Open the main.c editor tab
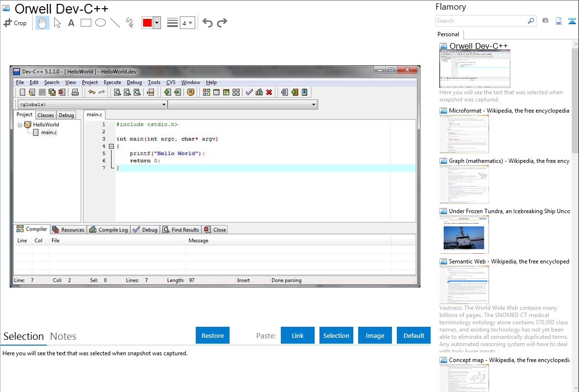This screenshot has height=392, width=579. 94,115
